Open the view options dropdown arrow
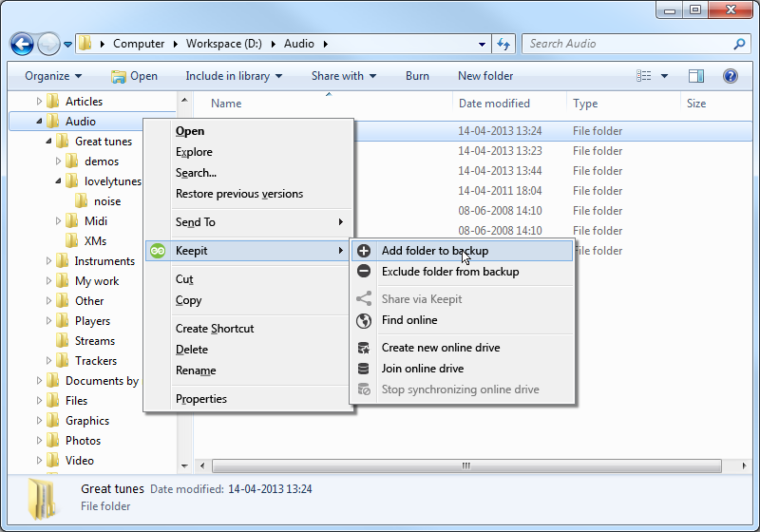Image resolution: width=760 pixels, height=532 pixels. click(664, 76)
